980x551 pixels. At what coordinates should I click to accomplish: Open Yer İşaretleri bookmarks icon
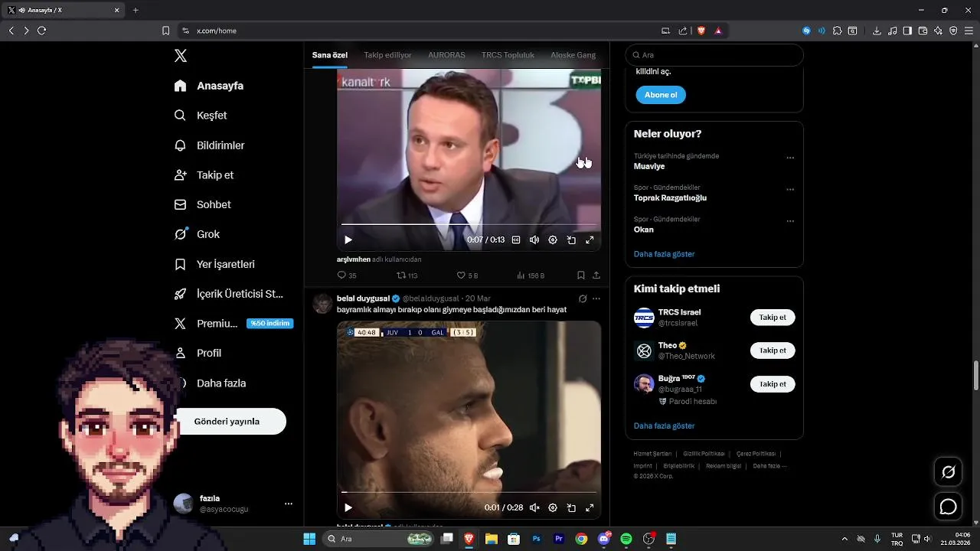point(180,264)
